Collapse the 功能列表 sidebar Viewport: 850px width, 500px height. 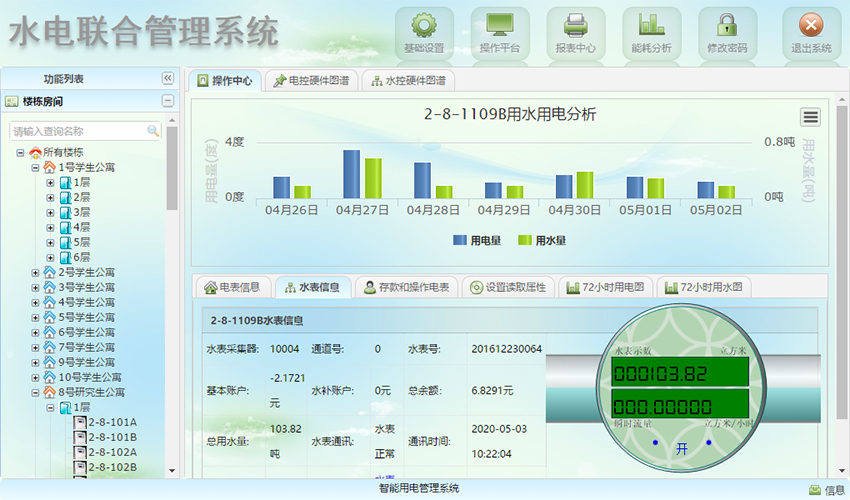(167, 79)
